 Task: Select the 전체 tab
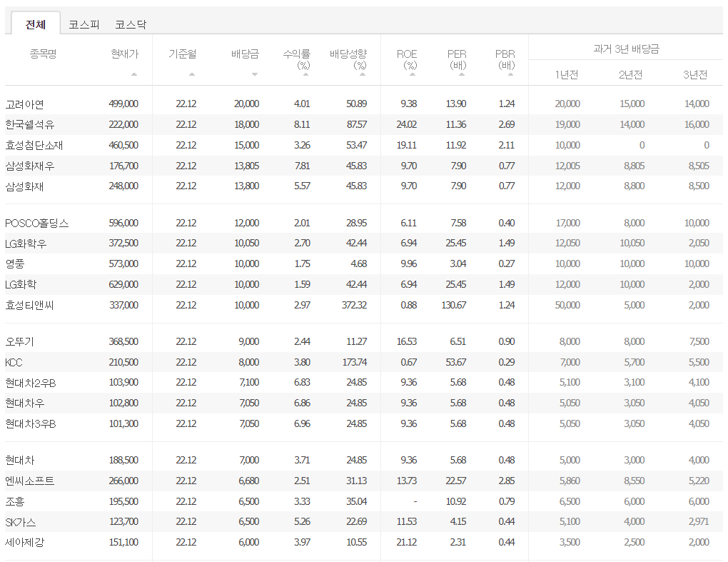(x=35, y=24)
